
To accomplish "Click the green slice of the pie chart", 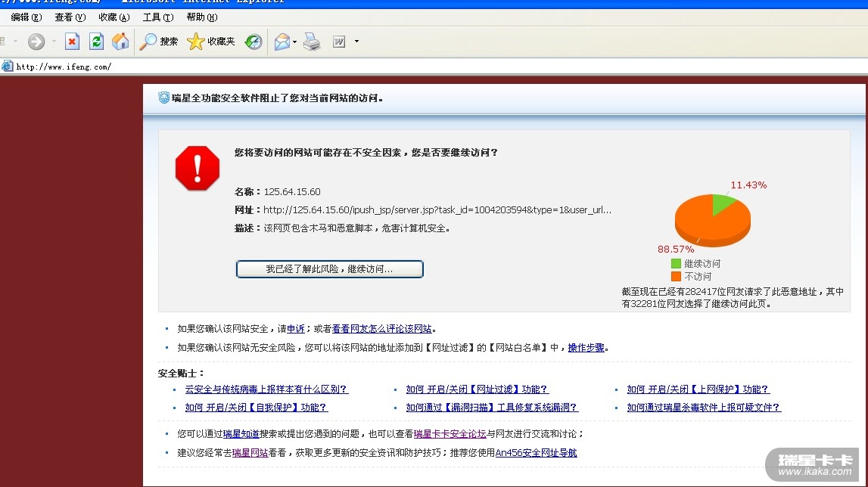I will [x=721, y=203].
